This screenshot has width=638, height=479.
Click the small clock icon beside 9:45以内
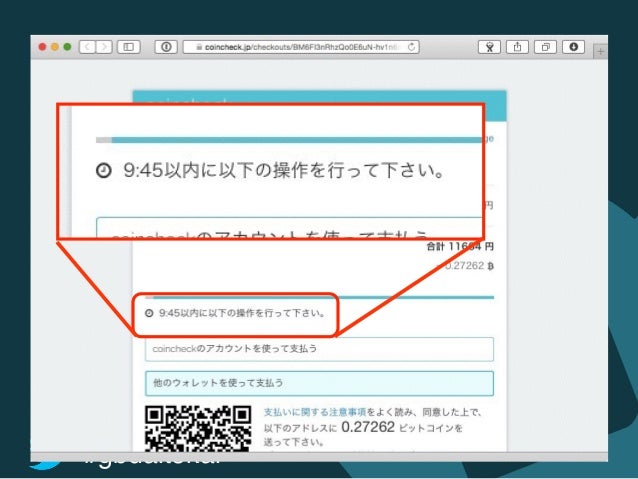coord(149,313)
